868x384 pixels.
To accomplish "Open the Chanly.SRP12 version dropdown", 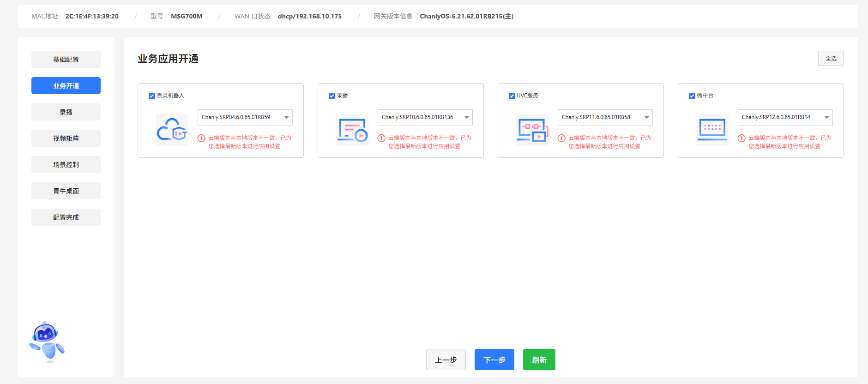I will tap(785, 118).
